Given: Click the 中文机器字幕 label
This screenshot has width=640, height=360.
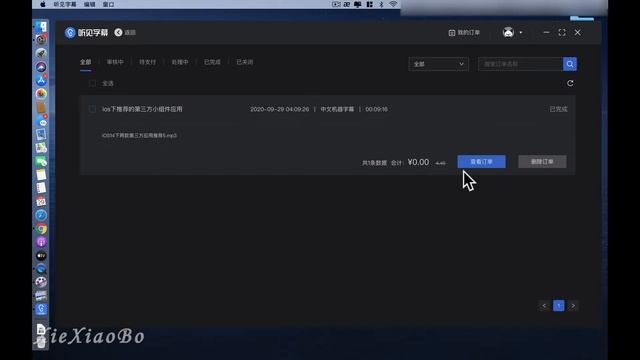Looking at the screenshot, I should pos(337,109).
